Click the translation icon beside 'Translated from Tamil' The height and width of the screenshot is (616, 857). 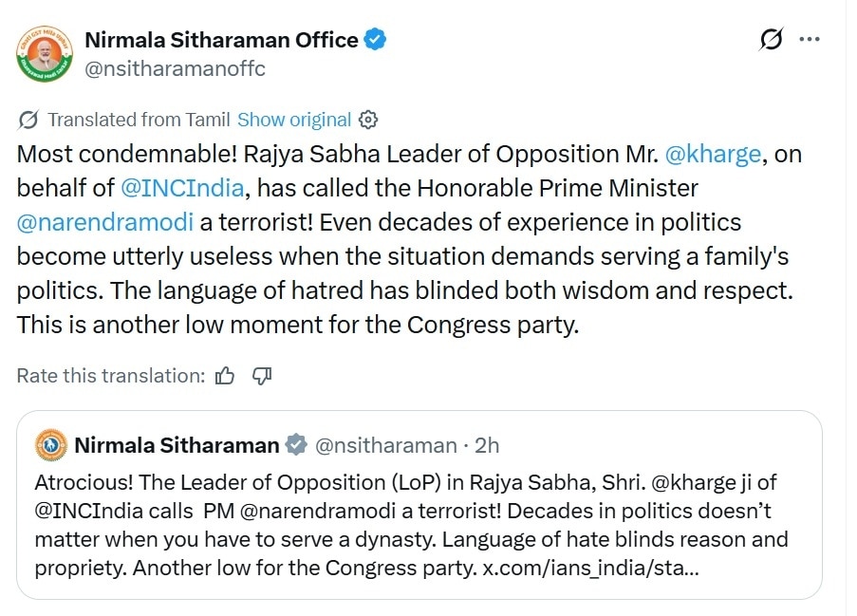pos(28,120)
